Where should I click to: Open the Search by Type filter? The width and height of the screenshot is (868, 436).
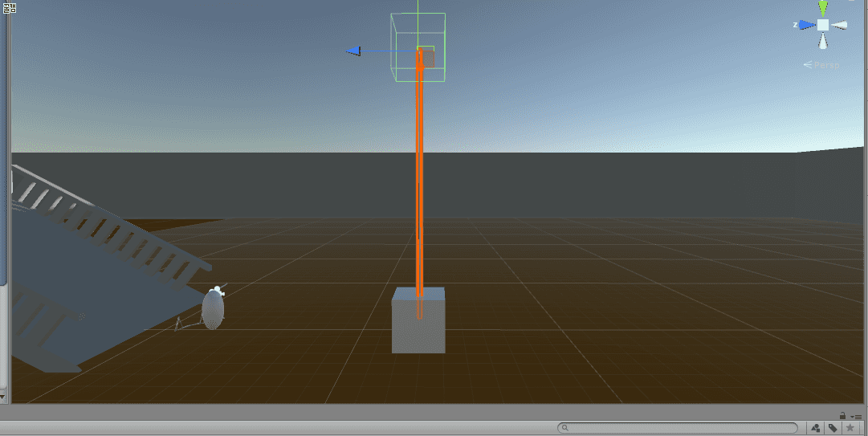point(816,428)
